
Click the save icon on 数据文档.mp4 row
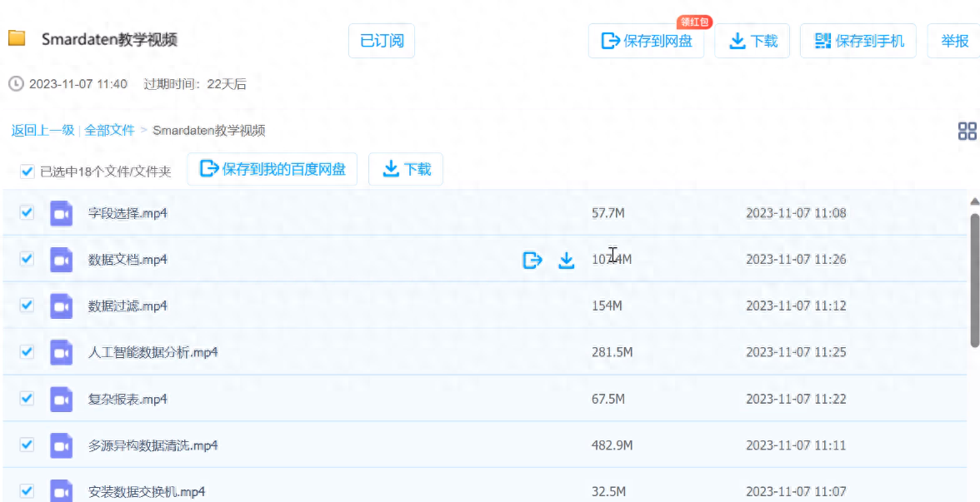point(532,261)
